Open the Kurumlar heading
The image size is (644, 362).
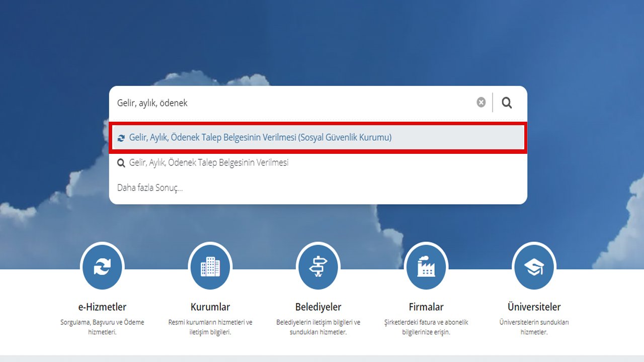pyautogui.click(x=210, y=307)
